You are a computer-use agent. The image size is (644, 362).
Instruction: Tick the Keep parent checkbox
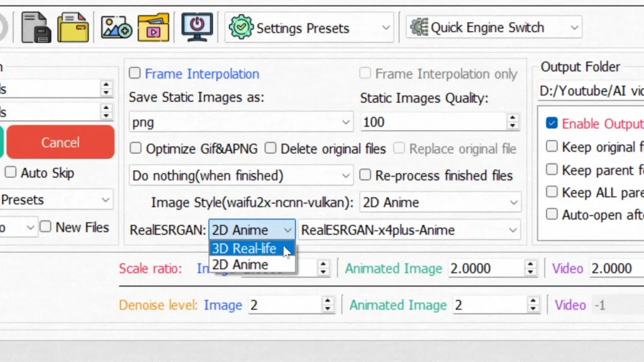(x=552, y=169)
